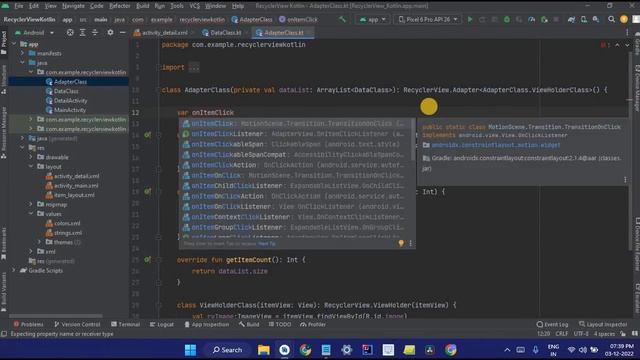
Task: Switch to the activity_detail.xml tab
Action: [161, 32]
